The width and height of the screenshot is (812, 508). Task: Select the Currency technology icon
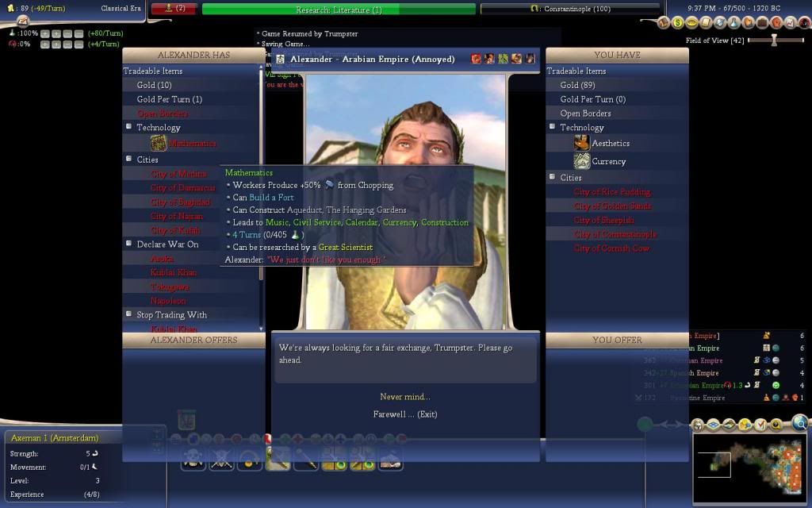582,161
